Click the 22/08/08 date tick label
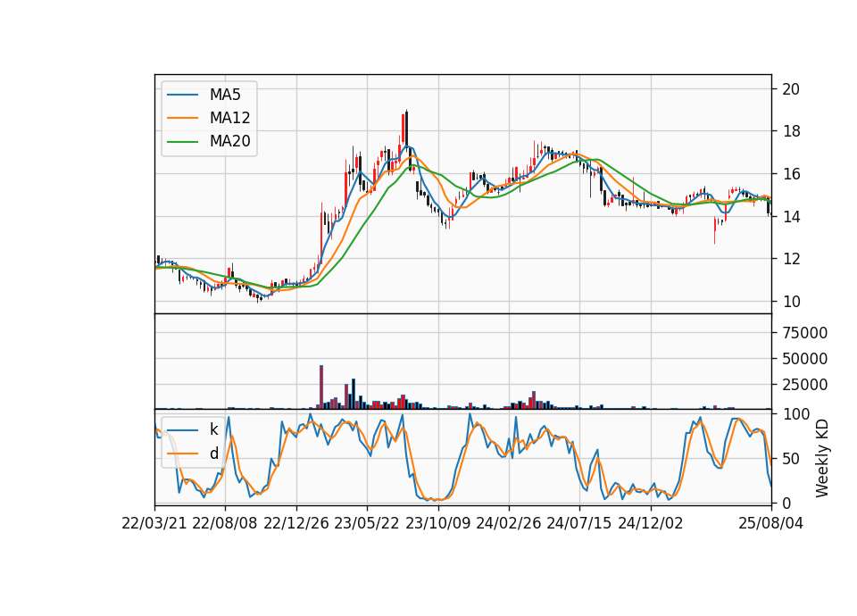This screenshot has width=857, height=616. (225, 523)
